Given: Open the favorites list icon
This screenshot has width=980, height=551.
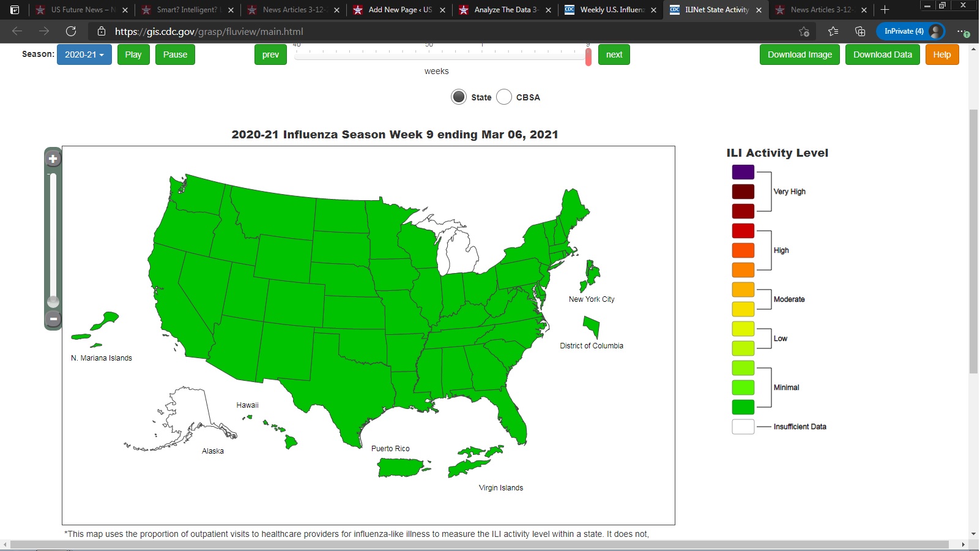Looking at the screenshot, I should pyautogui.click(x=833, y=31).
